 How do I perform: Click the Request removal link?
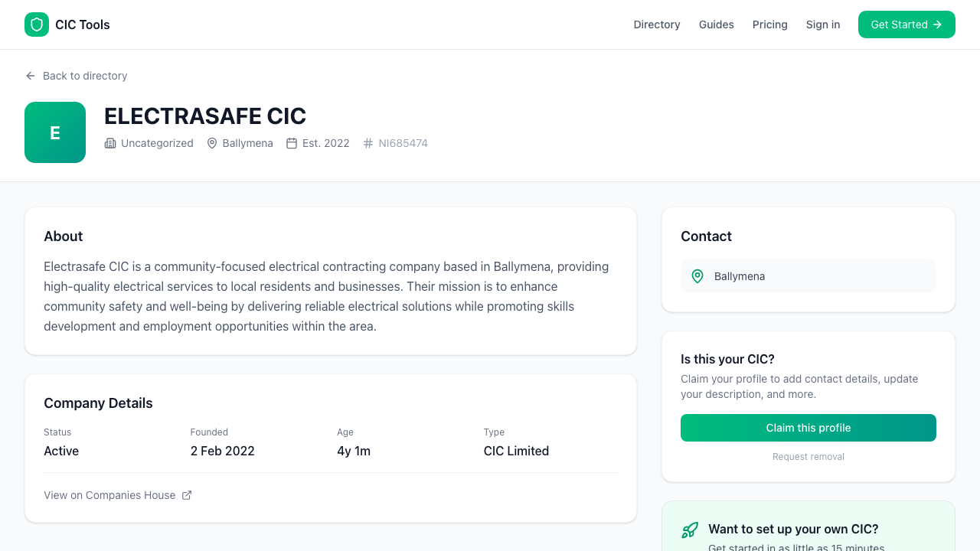tap(808, 456)
